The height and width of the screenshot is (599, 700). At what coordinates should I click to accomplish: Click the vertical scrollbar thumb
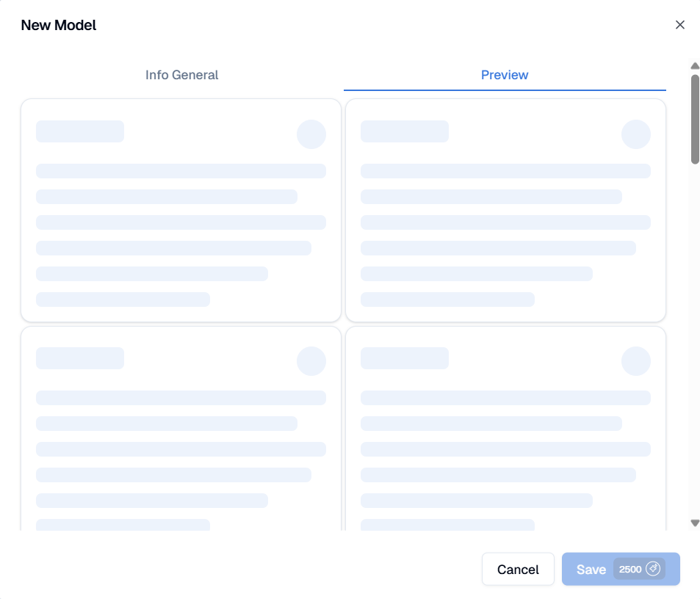[x=695, y=117]
